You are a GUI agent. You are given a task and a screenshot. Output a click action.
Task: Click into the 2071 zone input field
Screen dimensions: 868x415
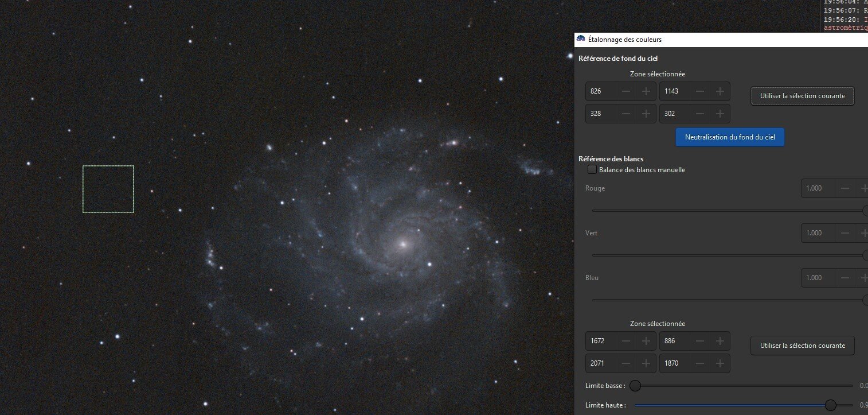pos(601,363)
